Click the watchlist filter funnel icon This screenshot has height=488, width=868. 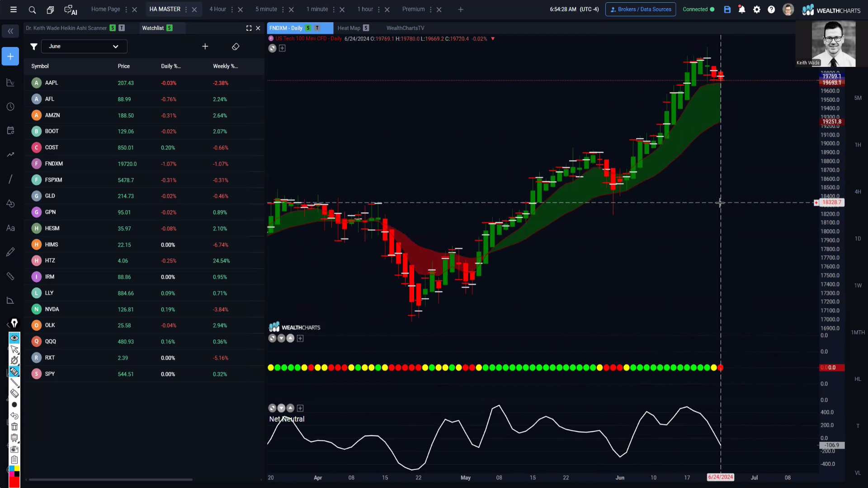(x=33, y=47)
